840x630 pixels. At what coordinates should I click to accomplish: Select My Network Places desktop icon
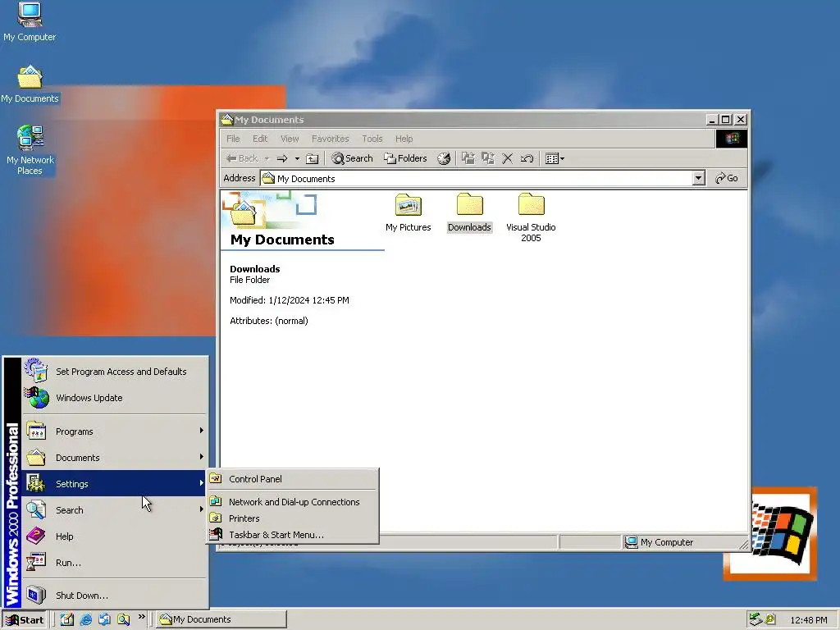coord(30,150)
